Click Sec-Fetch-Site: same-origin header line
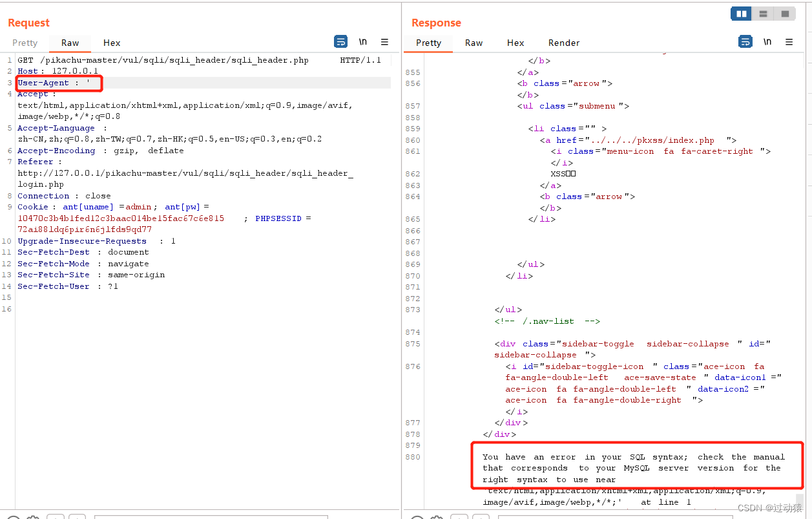This screenshot has width=812, height=519. [x=91, y=275]
